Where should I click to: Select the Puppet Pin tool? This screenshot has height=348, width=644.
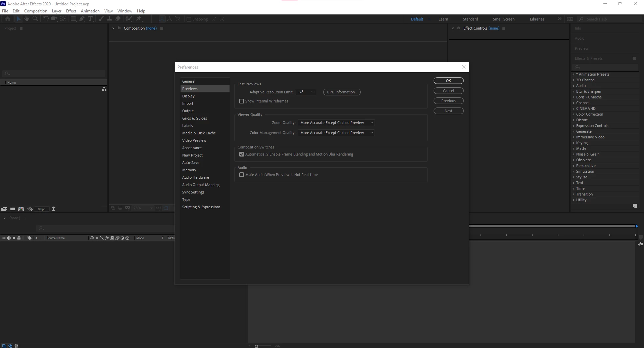pyautogui.click(x=139, y=19)
